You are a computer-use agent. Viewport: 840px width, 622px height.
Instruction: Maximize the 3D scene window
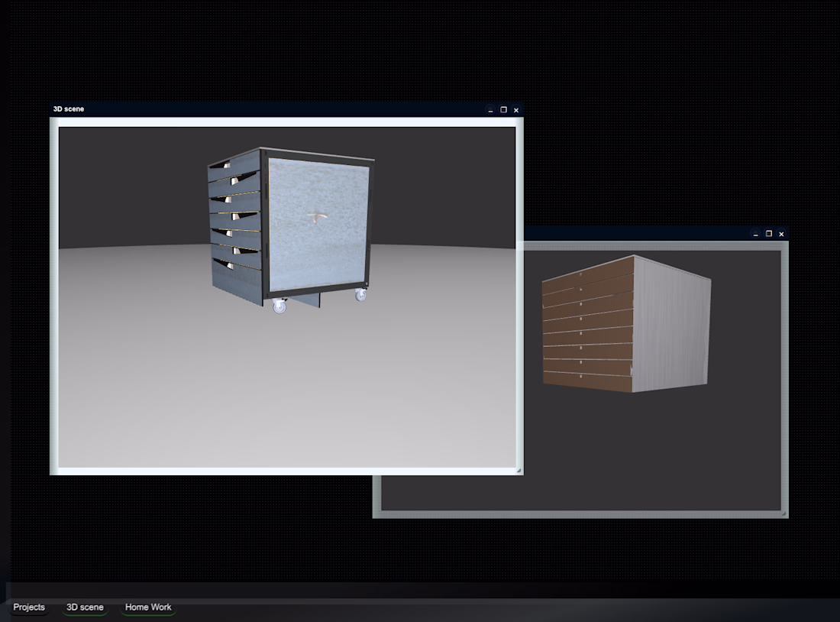click(503, 110)
